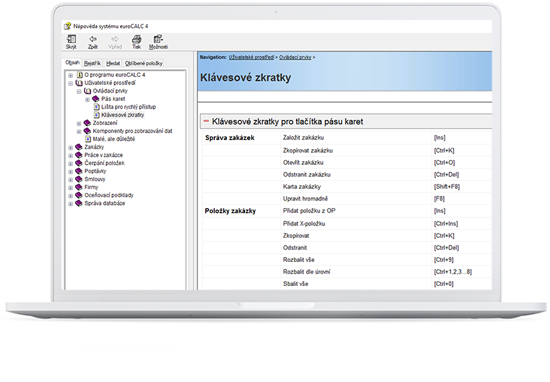Expand the Zakázky tree node
The image size is (550, 382).
(x=71, y=148)
